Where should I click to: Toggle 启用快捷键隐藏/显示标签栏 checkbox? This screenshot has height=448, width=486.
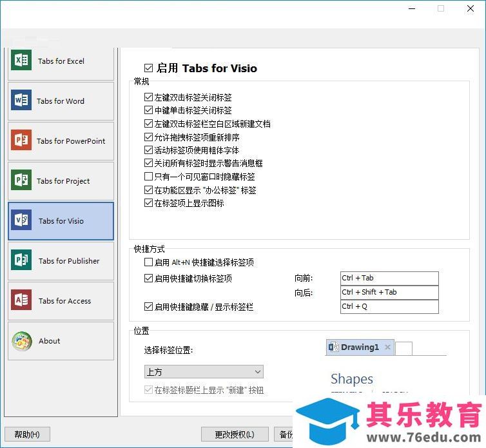point(148,307)
